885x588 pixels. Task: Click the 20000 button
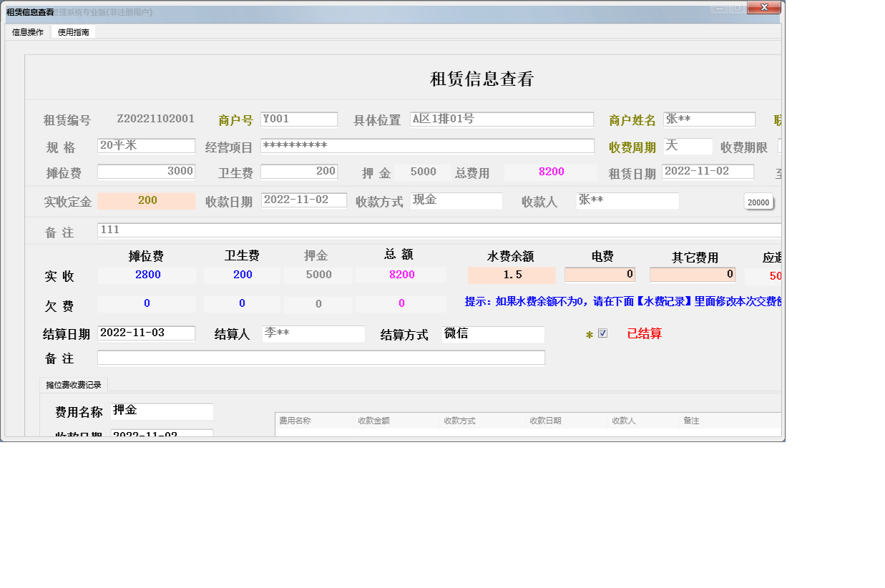tap(758, 202)
